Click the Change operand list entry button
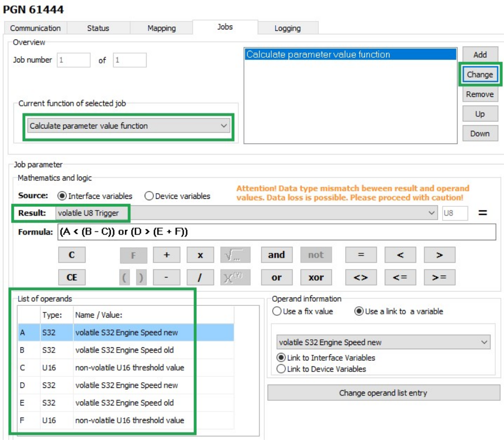 point(383,393)
